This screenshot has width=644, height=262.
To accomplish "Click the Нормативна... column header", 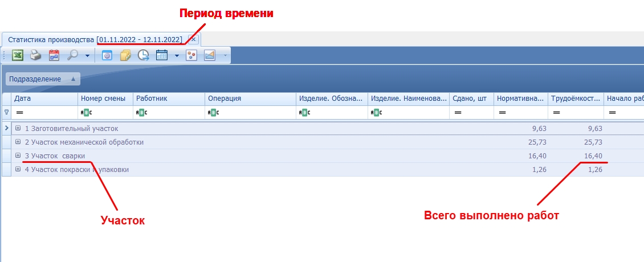I will pos(521,99).
